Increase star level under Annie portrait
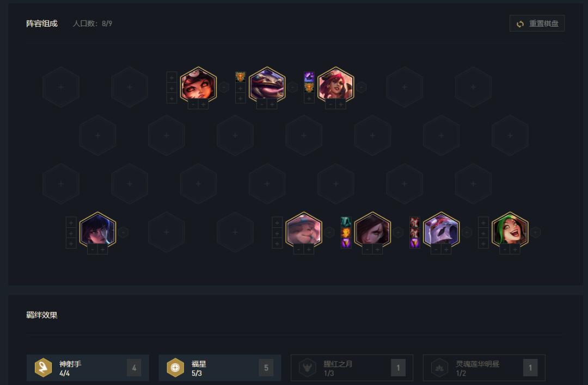This screenshot has height=385, width=588. click(x=203, y=104)
